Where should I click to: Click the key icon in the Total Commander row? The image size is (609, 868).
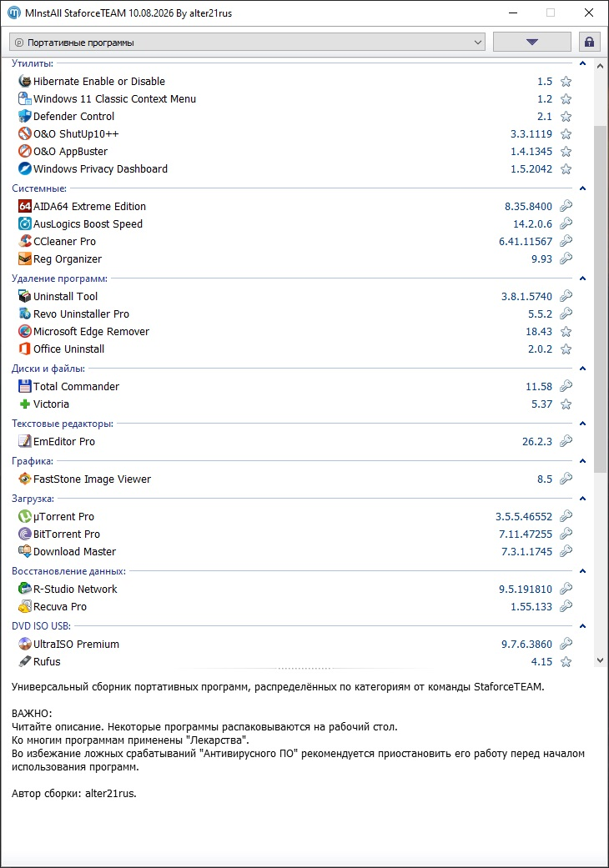click(566, 386)
